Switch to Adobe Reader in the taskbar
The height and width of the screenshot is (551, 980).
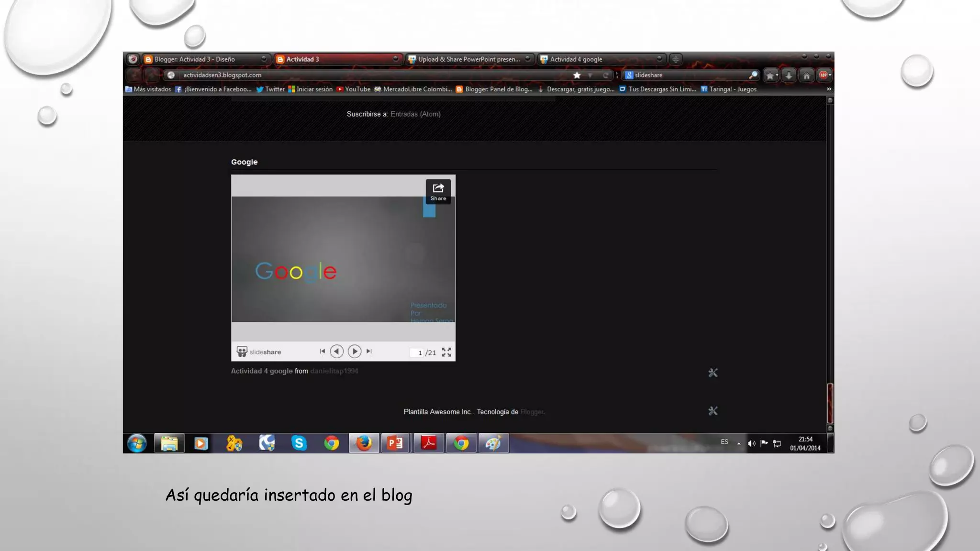[429, 443]
